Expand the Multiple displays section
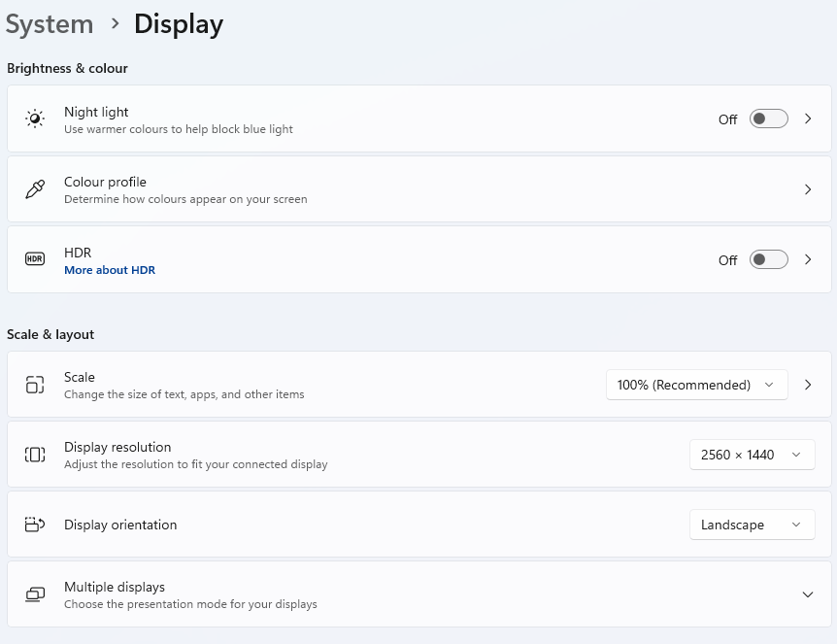Screen dimensions: 837x644 point(808,594)
